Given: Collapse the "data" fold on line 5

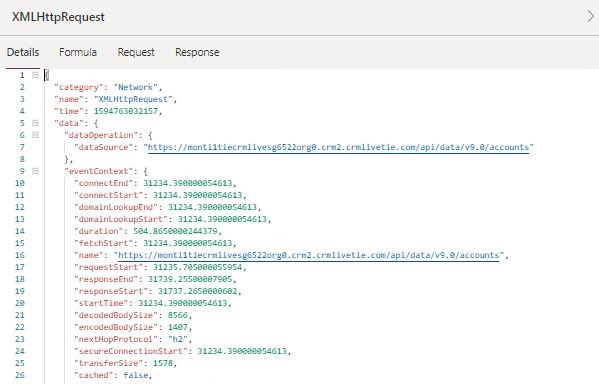Looking at the screenshot, I should click(35, 123).
